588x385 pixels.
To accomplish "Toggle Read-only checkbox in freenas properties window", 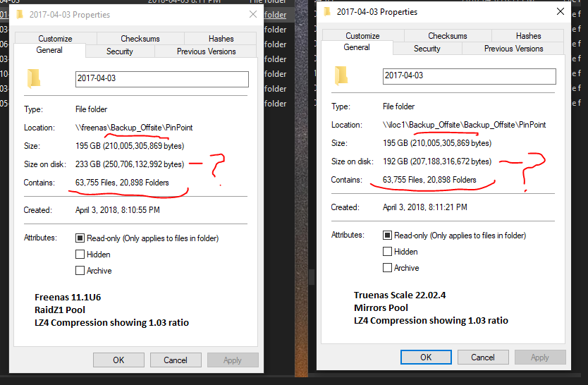I will [80, 238].
